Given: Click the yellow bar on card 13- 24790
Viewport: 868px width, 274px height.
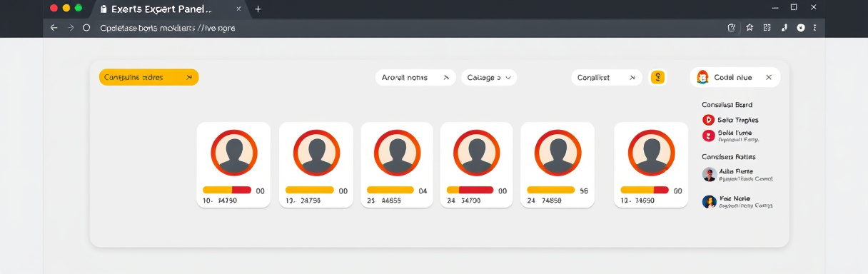Looking at the screenshot, I should click(x=310, y=191).
